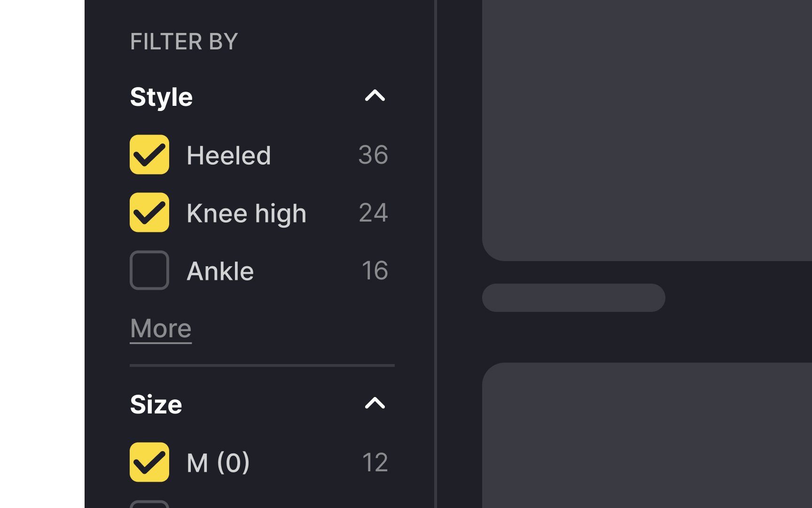Image resolution: width=812 pixels, height=508 pixels.
Task: Click the Size section heading
Action: [156, 405]
